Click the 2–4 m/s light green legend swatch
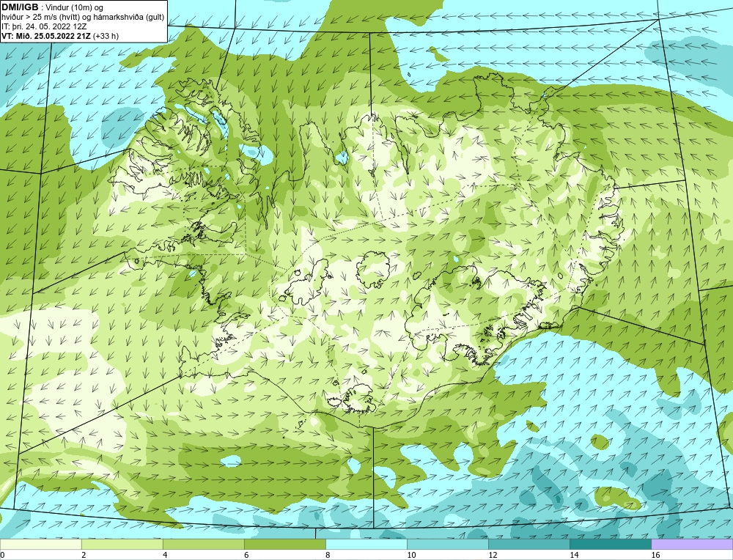The image size is (733, 560). click(x=122, y=545)
